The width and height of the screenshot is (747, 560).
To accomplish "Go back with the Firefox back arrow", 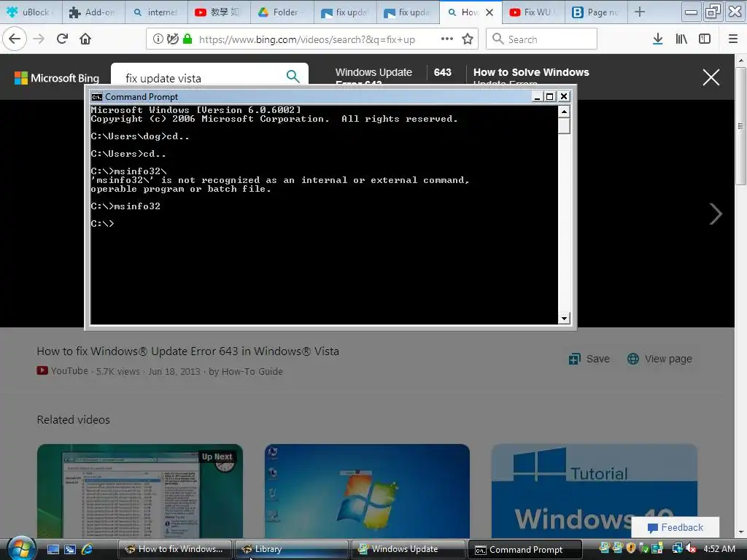I will click(x=15, y=39).
